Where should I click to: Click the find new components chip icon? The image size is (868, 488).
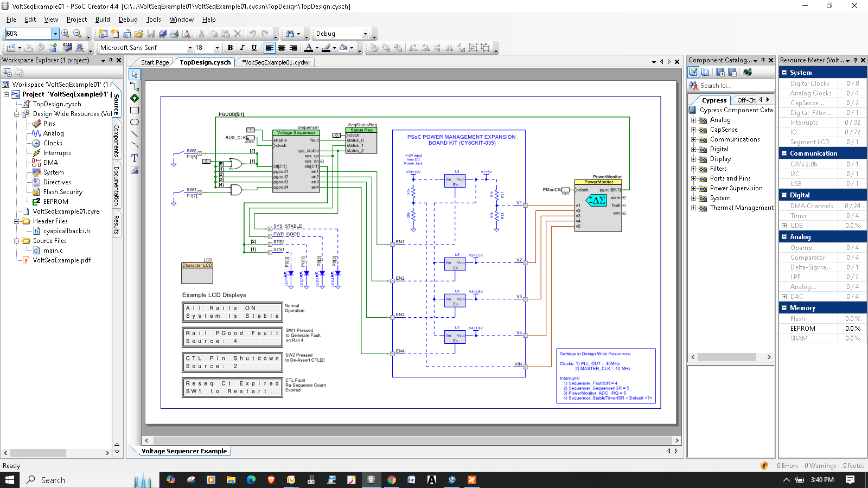click(748, 72)
